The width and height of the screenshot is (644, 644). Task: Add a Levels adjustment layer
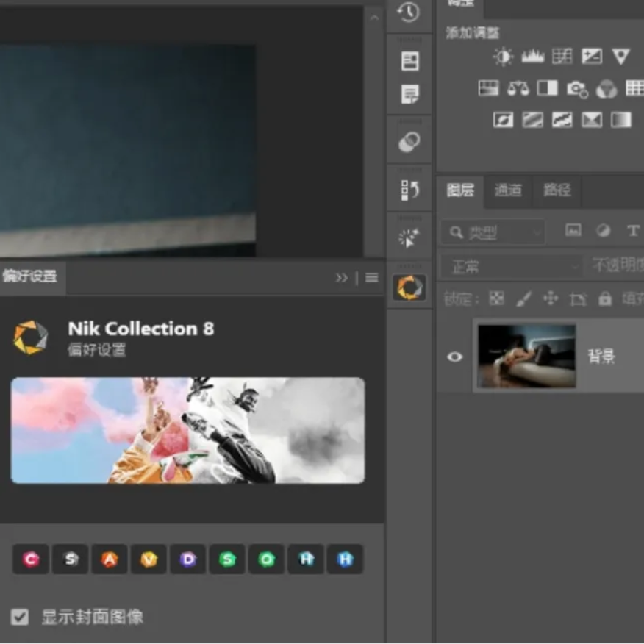(533, 57)
